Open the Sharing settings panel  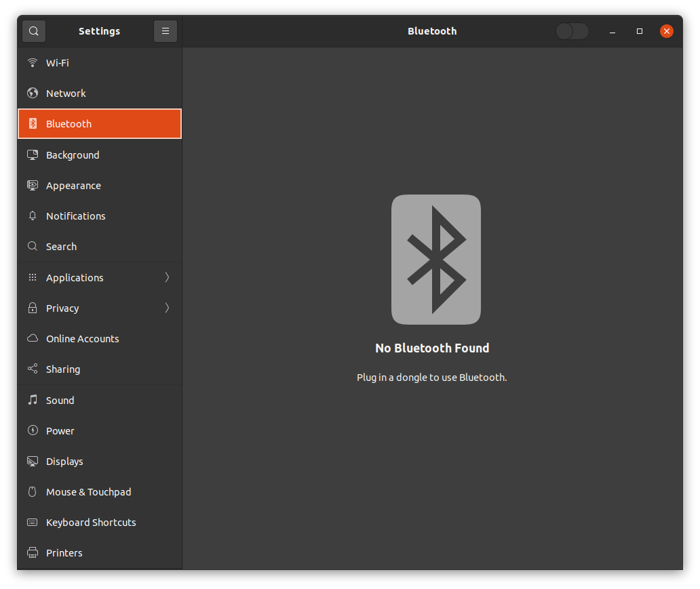click(63, 369)
